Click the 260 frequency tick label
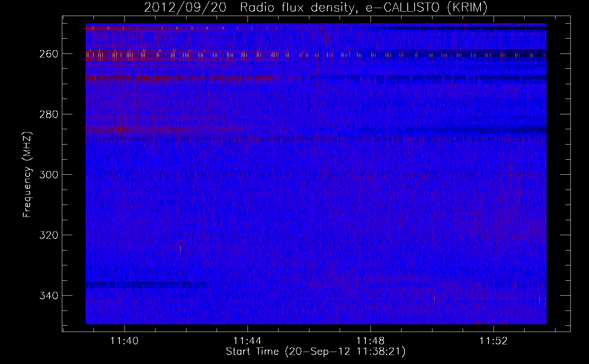589x364 pixels. (48, 54)
